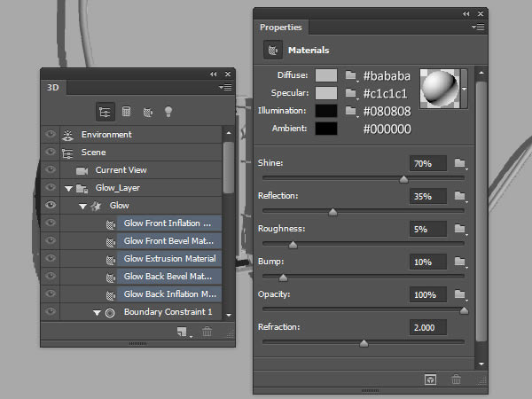Toggle visibility of Glow Extrusion Material
The image size is (532, 399).
(51, 258)
